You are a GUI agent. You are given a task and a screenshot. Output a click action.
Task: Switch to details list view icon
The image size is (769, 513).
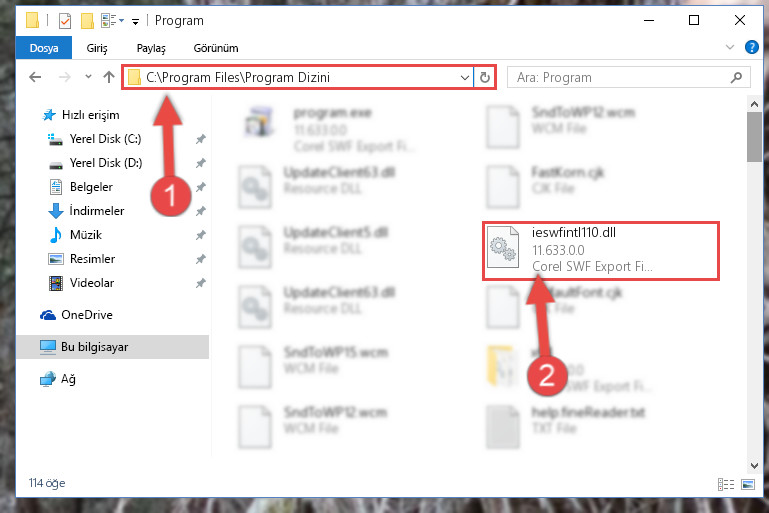pos(726,485)
